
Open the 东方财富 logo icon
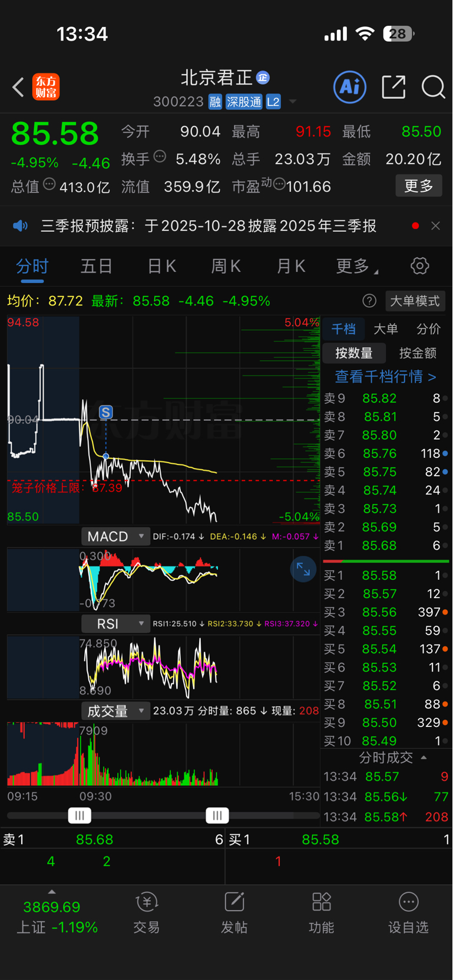(46, 87)
